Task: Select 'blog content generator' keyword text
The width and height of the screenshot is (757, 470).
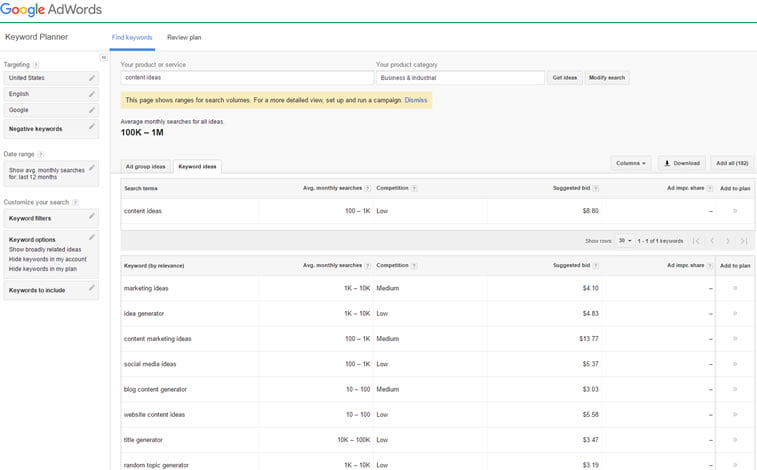Action: click(155, 389)
